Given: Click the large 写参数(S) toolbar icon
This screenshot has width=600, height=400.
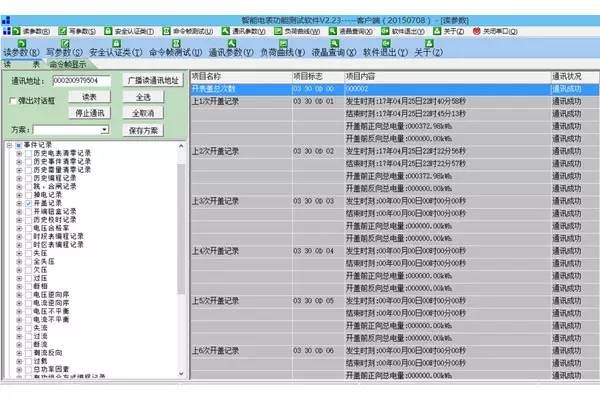Looking at the screenshot, I should pos(65,44).
